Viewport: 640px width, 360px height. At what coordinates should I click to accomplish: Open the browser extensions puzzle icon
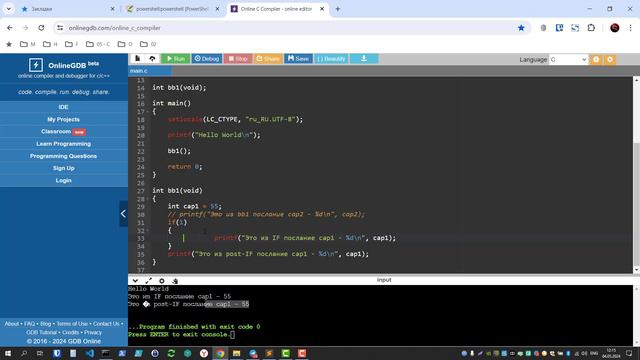[591, 28]
